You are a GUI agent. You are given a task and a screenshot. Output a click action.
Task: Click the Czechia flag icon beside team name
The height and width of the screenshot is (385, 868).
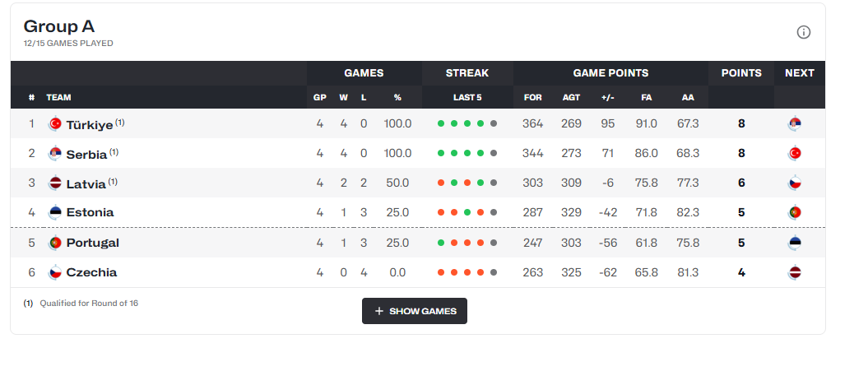click(x=55, y=272)
